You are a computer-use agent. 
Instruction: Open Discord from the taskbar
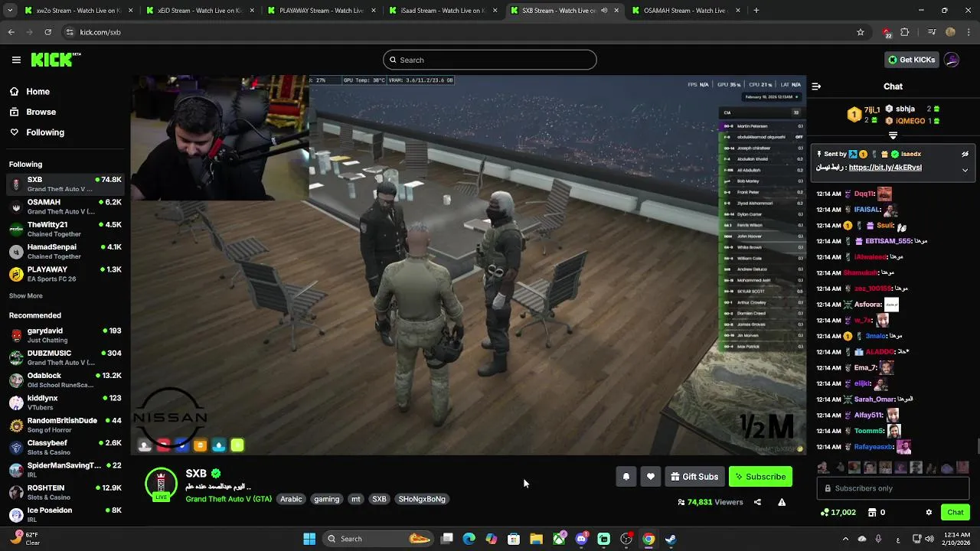click(x=581, y=539)
